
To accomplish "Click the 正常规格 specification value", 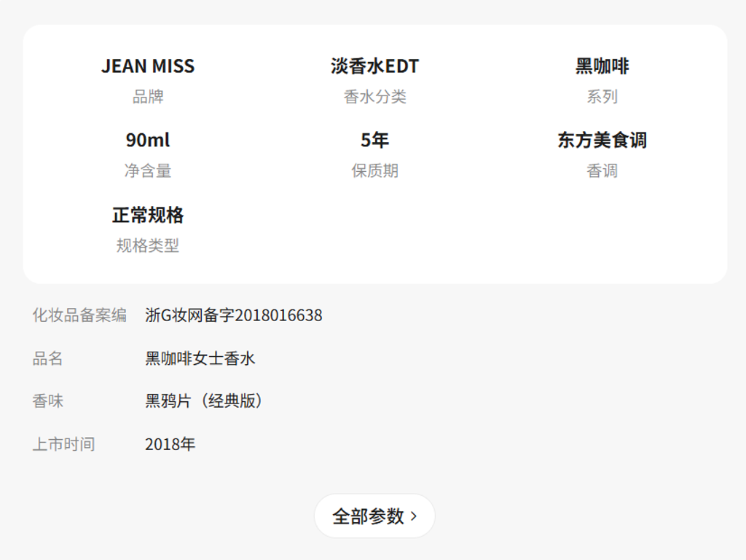I will (148, 215).
